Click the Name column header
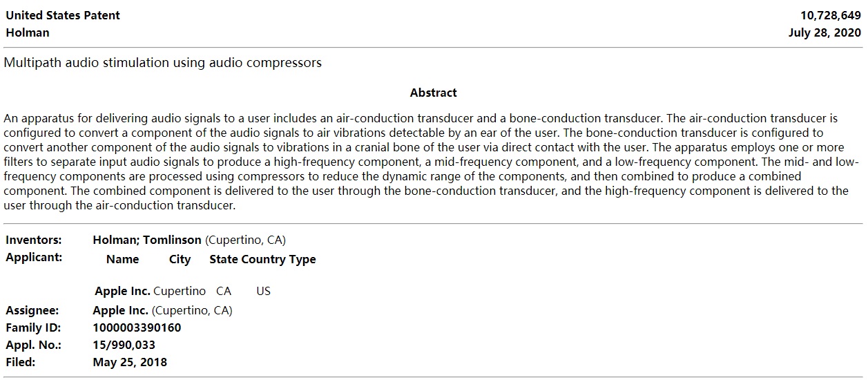The width and height of the screenshot is (868, 380). pyautogui.click(x=123, y=259)
